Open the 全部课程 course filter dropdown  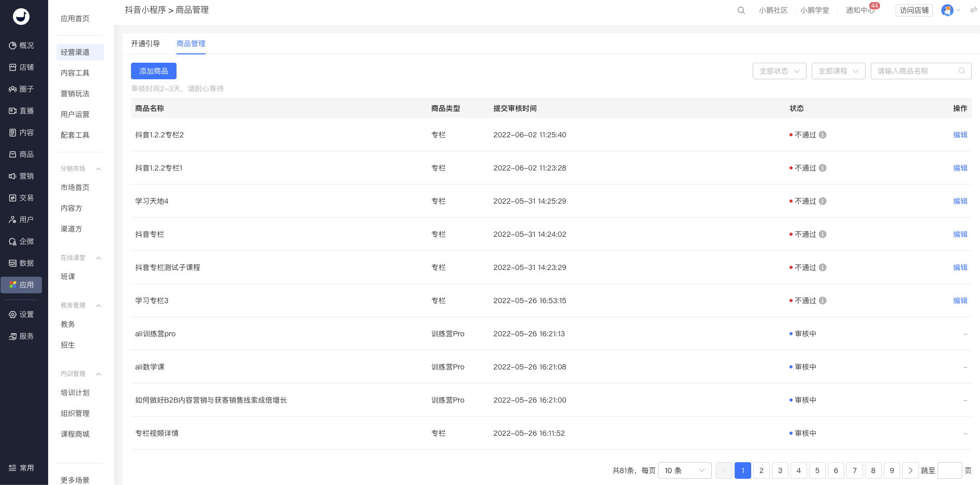pos(838,71)
